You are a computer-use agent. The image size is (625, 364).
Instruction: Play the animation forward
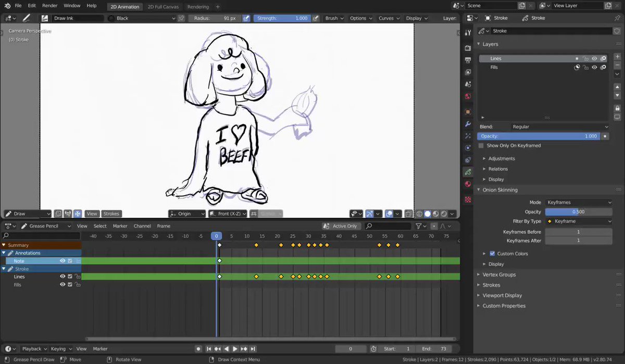coord(235,349)
